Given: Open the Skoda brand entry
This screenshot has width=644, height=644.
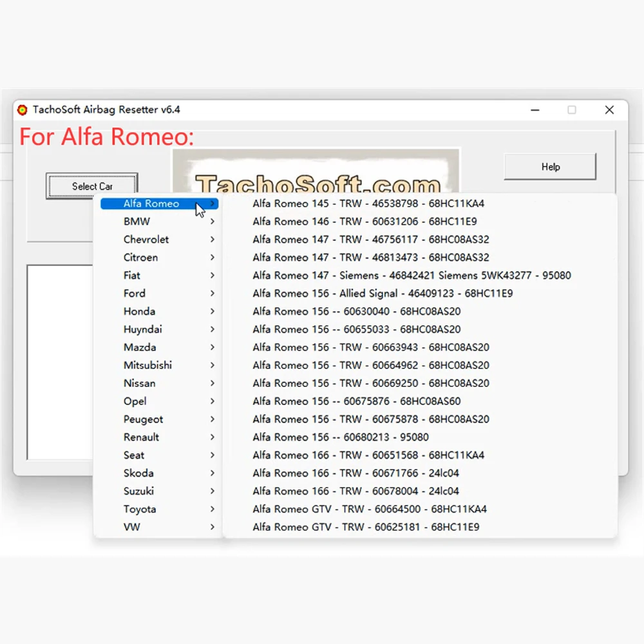Looking at the screenshot, I should pyautogui.click(x=159, y=473).
